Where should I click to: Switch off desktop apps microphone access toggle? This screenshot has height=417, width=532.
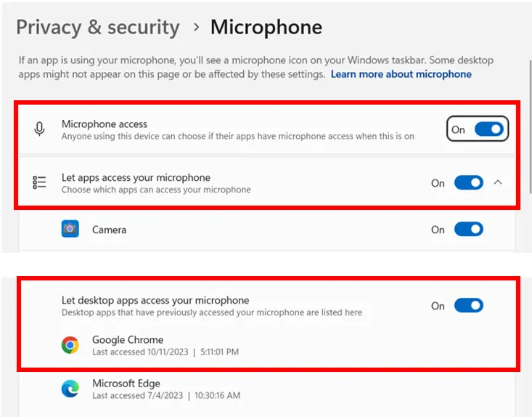click(468, 305)
